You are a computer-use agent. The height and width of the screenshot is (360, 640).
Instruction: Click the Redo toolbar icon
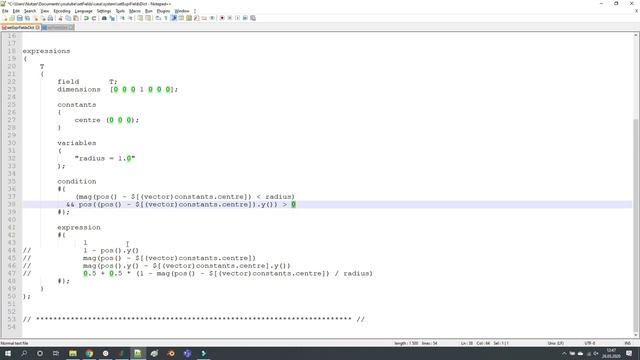click(x=94, y=18)
